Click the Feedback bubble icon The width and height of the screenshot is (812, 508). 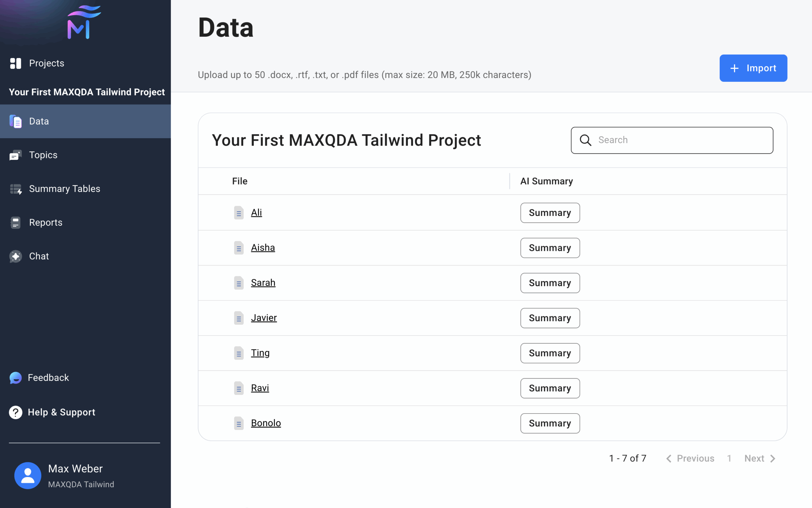pyautogui.click(x=16, y=378)
